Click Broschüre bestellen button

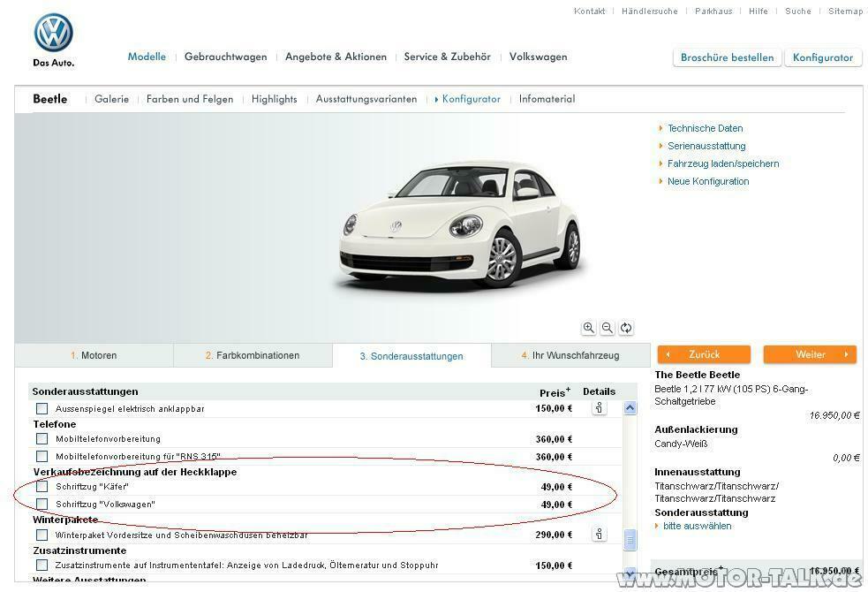tap(728, 57)
